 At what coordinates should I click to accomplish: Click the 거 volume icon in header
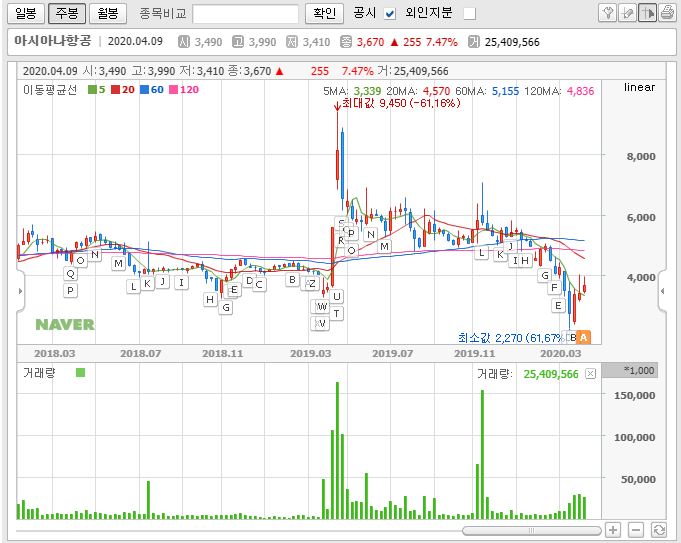(x=474, y=42)
